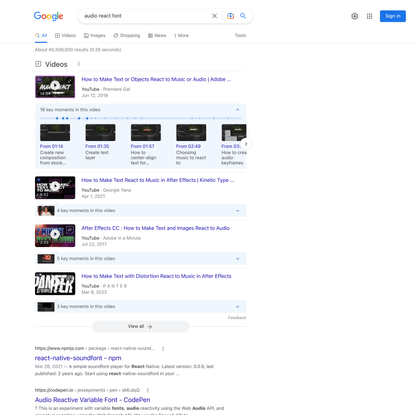The width and height of the screenshot is (415, 415).
Task: Open the PANTER video thumbnail
Action: pos(55,284)
